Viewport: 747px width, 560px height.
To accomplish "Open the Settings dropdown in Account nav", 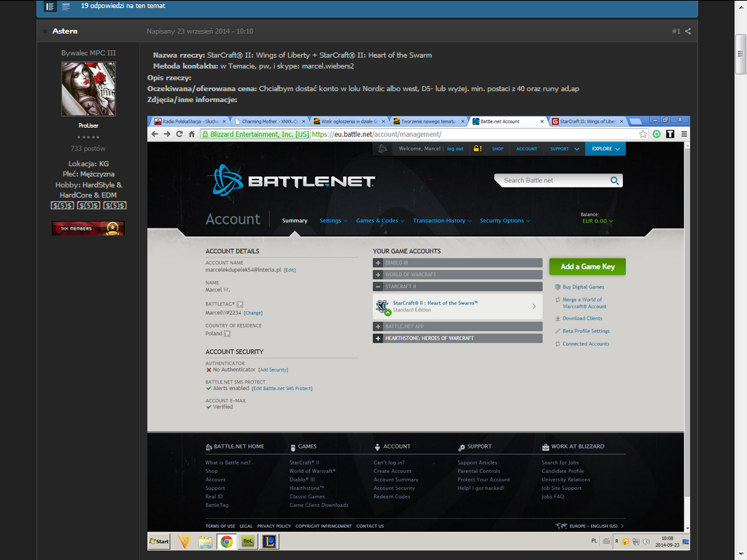I will click(333, 221).
